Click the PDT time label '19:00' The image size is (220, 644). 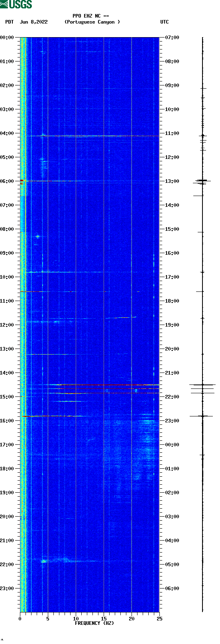coord(7,493)
